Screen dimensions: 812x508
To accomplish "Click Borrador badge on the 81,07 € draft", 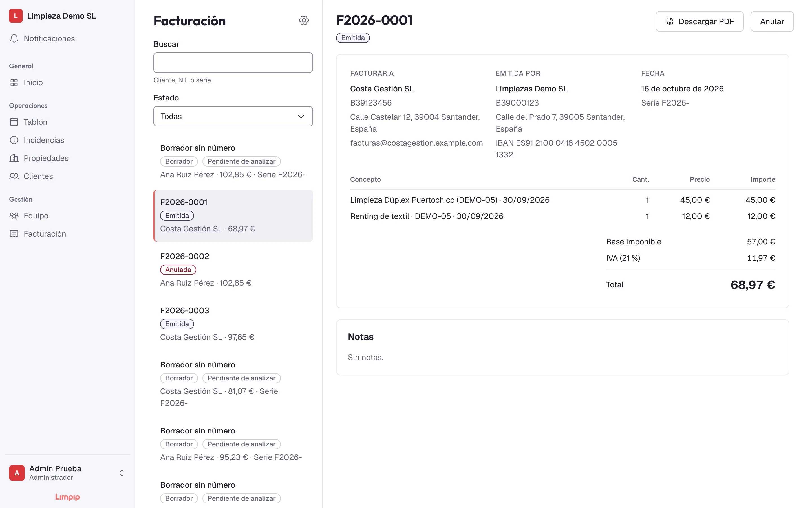I will pyautogui.click(x=179, y=378).
